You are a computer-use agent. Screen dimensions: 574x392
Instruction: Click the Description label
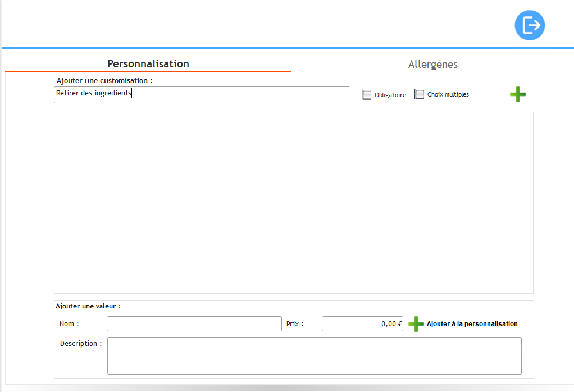81,343
